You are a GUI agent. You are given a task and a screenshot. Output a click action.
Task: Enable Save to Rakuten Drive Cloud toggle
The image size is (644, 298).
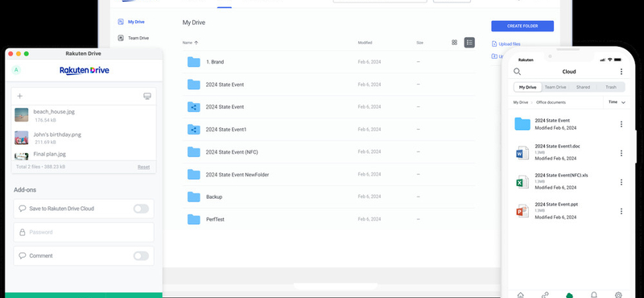point(141,209)
